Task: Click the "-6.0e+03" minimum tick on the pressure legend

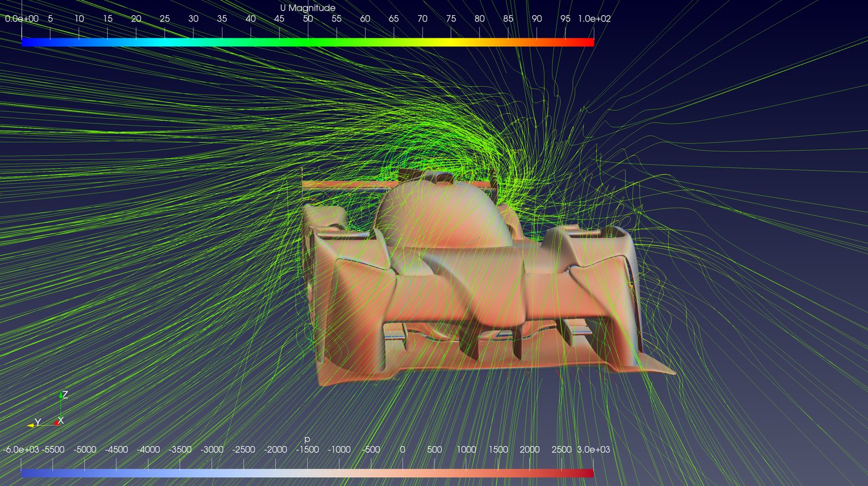Action: (21, 450)
